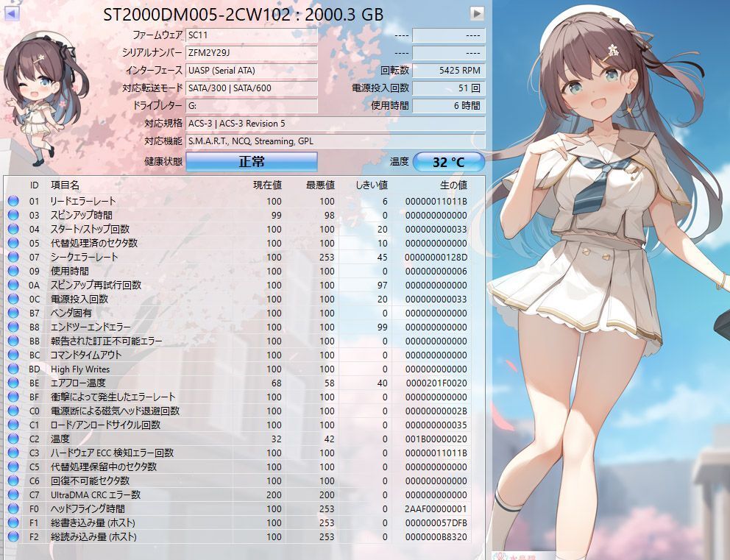Image resolution: width=730 pixels, height=560 pixels.
Task: Click the 健康状態 label
Action: point(163,162)
